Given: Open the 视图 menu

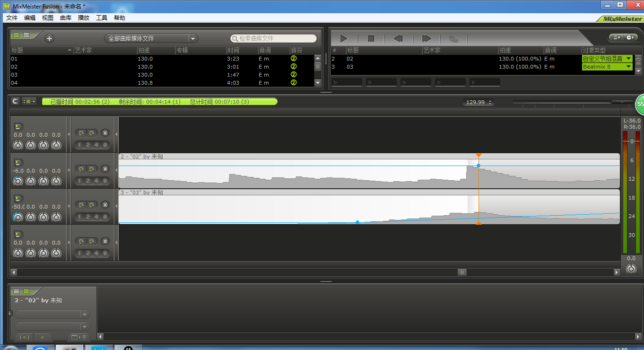Looking at the screenshot, I should [48, 18].
